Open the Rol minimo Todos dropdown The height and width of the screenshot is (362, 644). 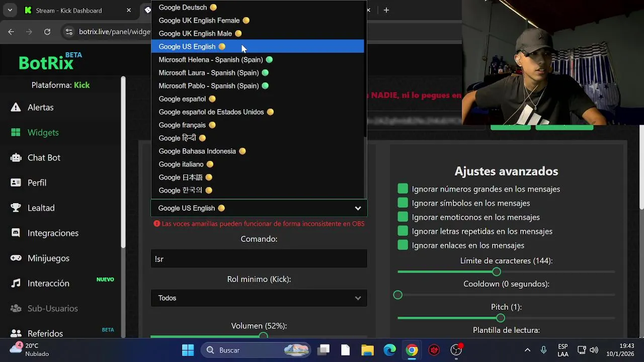point(259,298)
